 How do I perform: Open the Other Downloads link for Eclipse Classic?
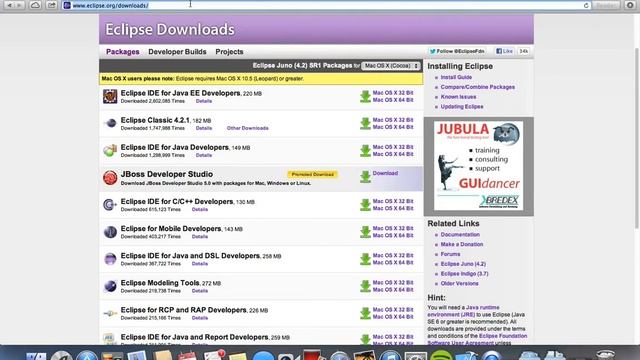pyautogui.click(x=247, y=128)
